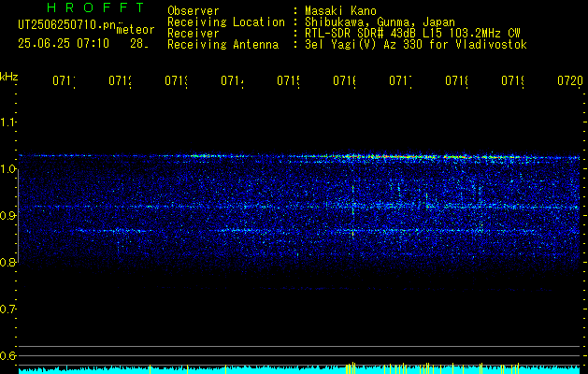Click the 0.9 kHz frequency axis label
Image resolution: width=588 pixels, height=374 pixels.
[7, 216]
